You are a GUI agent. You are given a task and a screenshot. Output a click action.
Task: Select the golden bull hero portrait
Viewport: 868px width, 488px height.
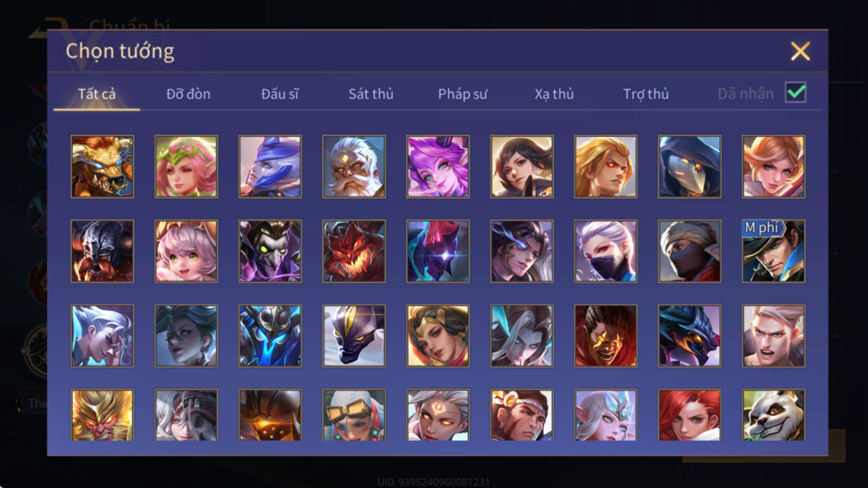click(x=102, y=166)
